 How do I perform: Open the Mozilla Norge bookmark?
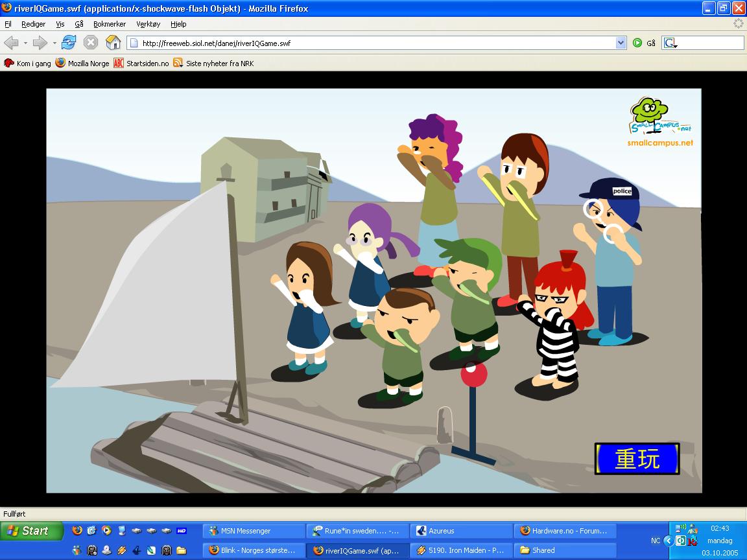82,64
